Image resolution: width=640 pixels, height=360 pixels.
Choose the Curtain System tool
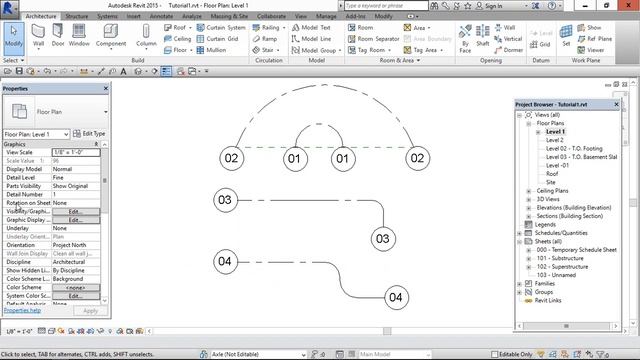click(x=221, y=27)
